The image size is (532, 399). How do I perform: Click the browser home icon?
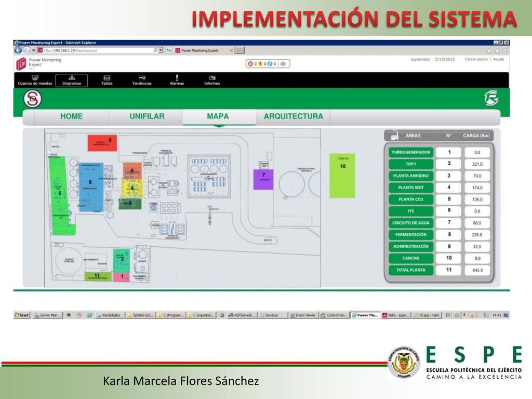[x=489, y=51]
